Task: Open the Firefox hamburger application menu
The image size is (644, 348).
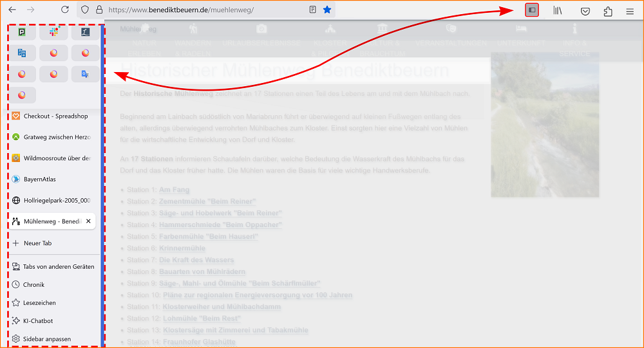Action: (x=630, y=12)
